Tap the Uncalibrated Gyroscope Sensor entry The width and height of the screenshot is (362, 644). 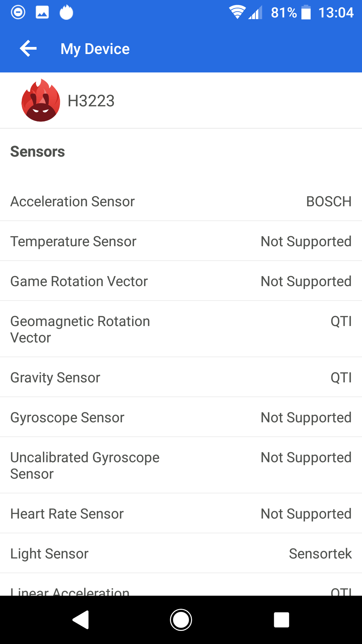(181, 466)
